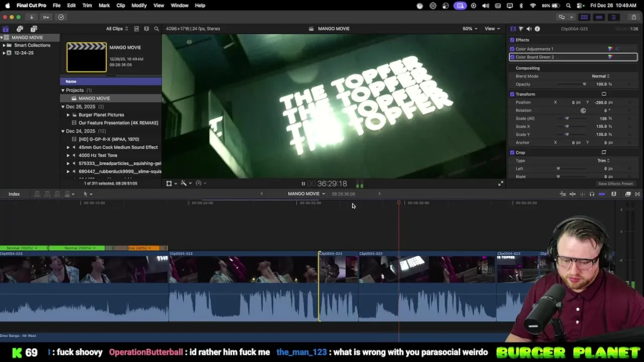This screenshot has width=644, height=362.
Task: Show the Libraries sidebar clapper icon
Action: [x=6, y=29]
